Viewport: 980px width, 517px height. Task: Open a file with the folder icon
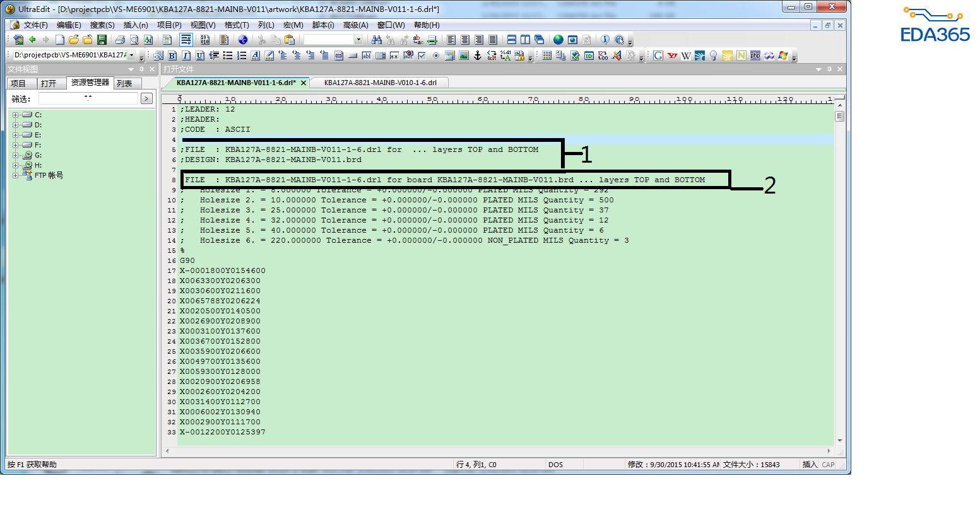pos(73,40)
